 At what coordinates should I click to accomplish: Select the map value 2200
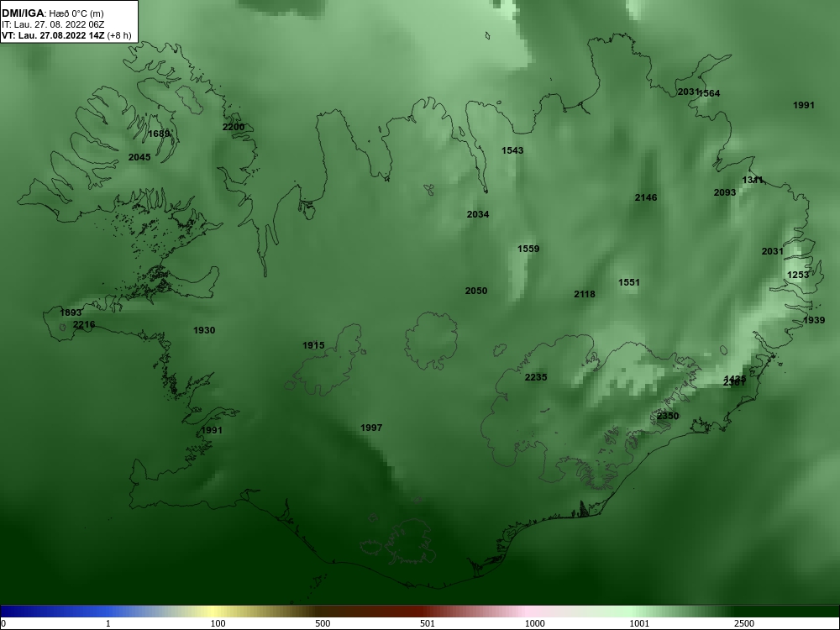pyautogui.click(x=234, y=127)
